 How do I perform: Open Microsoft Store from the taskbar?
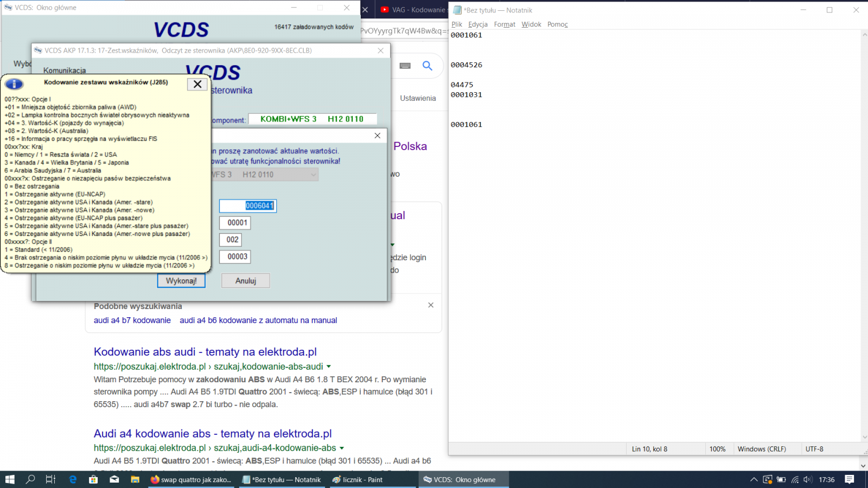93,479
